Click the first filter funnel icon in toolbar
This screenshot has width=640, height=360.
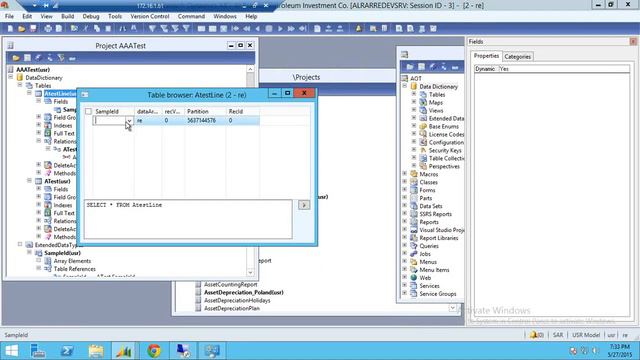coord(152,29)
